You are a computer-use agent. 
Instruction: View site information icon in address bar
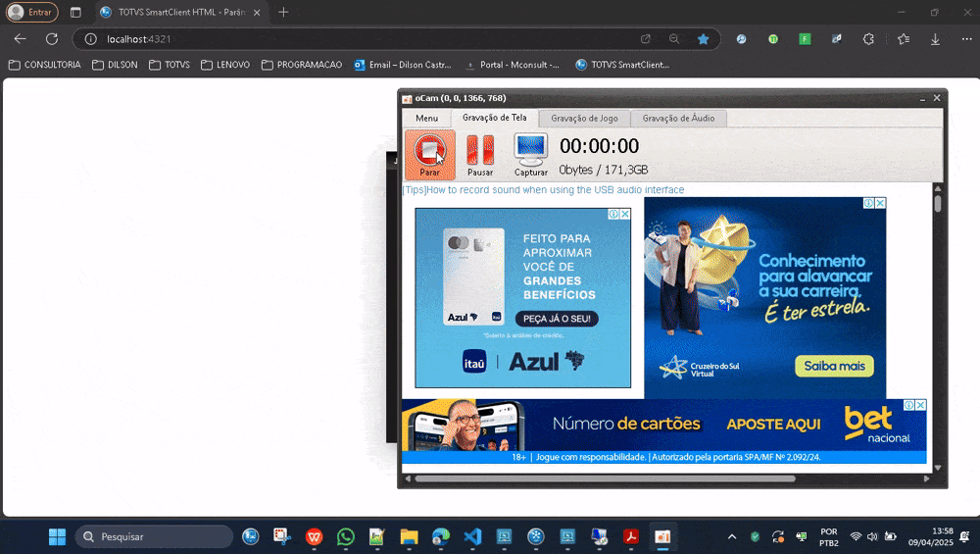click(x=90, y=39)
